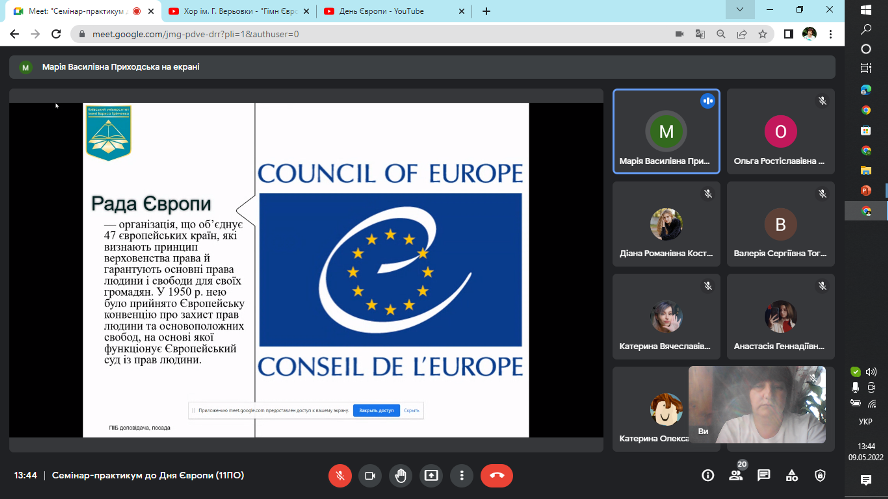This screenshot has height=499, width=888.
Task: Show the participants list panel
Action: click(x=736, y=476)
